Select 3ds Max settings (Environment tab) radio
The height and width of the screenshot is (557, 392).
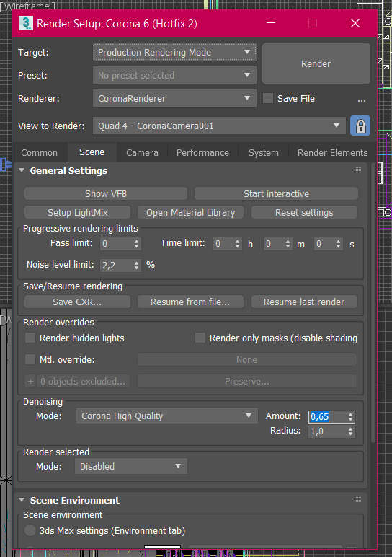tap(30, 530)
